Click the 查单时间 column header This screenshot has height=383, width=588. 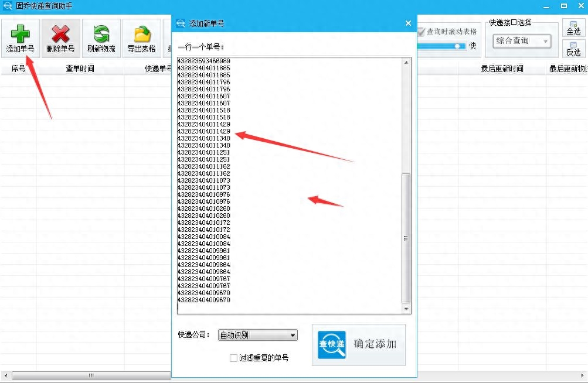(80, 69)
